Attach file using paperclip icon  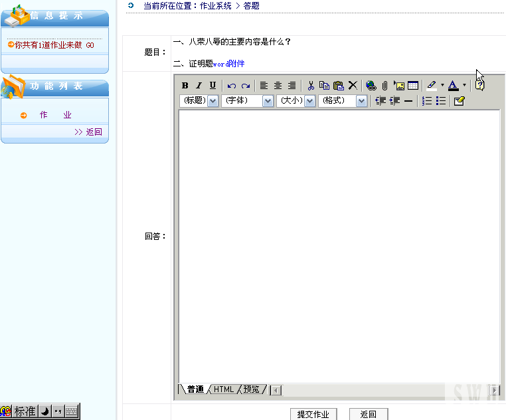click(384, 86)
